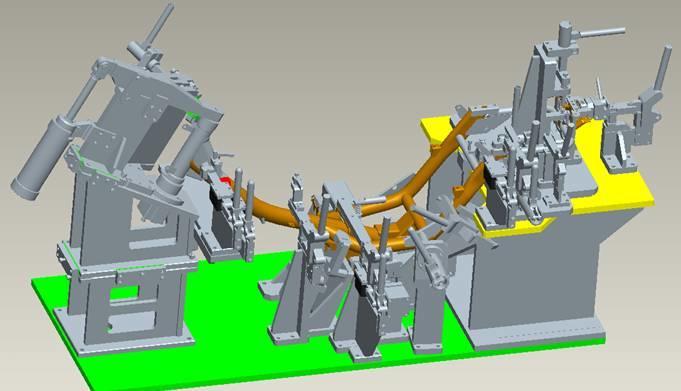Click the horizontal handle at top right

click(x=602, y=32)
